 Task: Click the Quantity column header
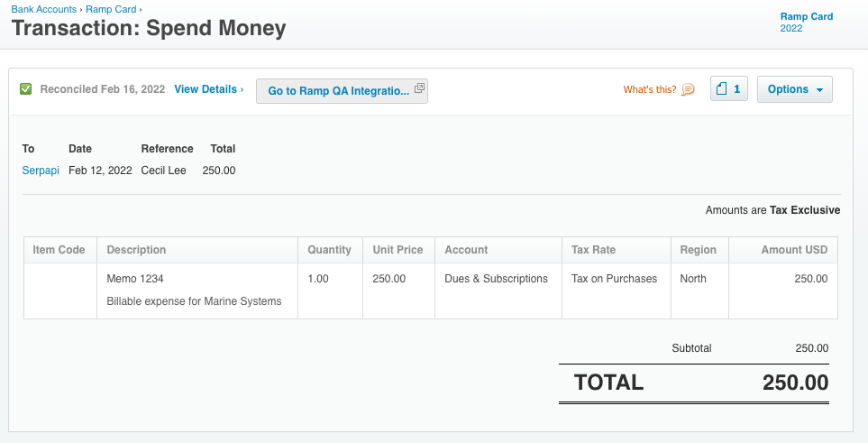point(329,250)
